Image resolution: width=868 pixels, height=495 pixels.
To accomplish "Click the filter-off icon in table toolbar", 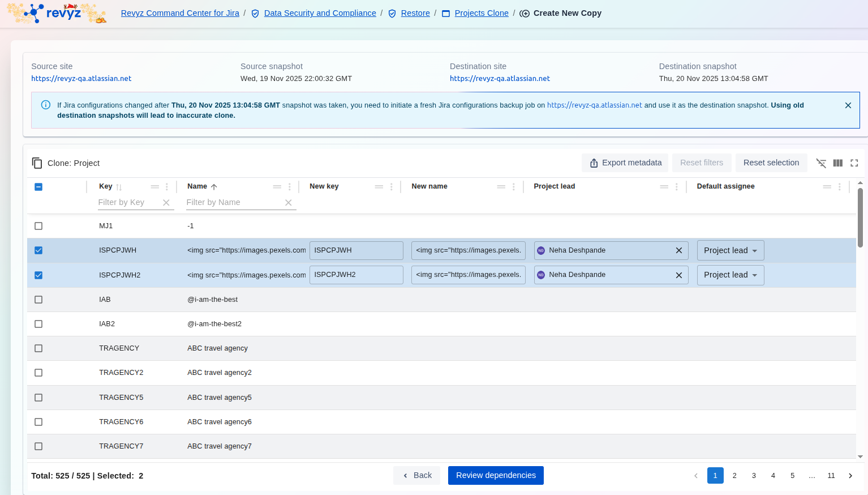I will click(x=821, y=163).
